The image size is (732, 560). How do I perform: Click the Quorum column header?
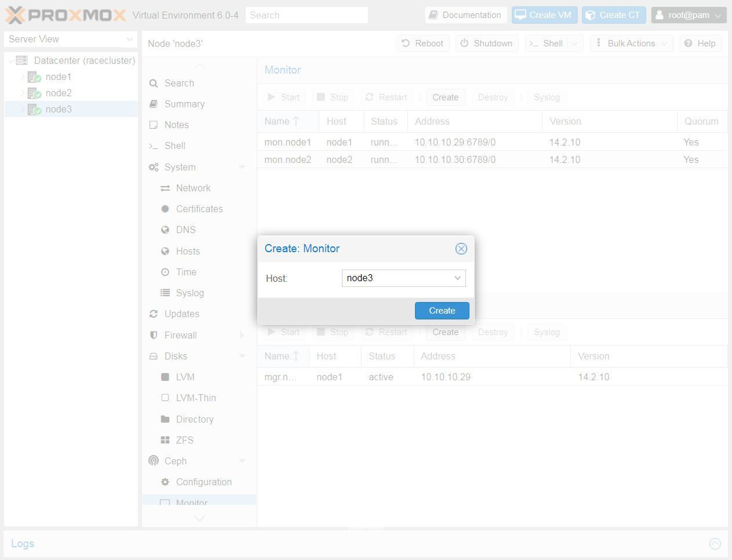[701, 122]
